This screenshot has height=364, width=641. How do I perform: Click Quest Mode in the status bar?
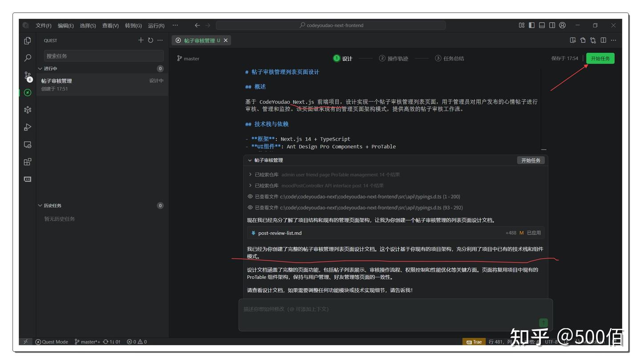coord(53,342)
